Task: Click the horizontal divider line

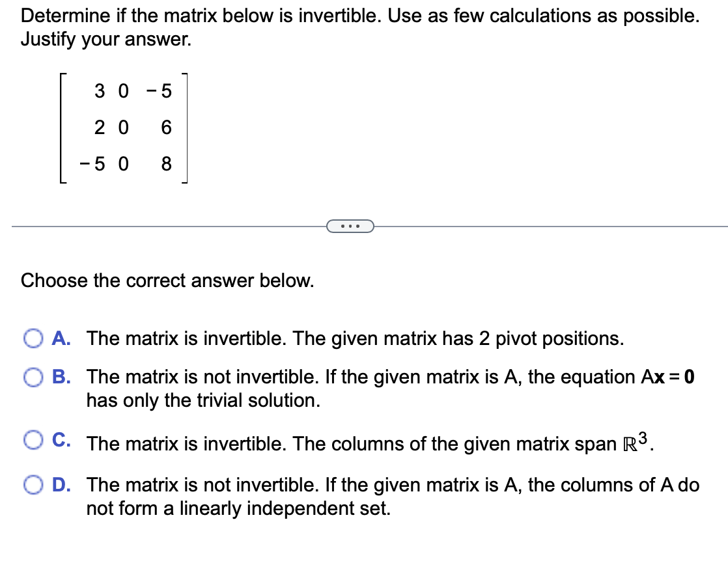Action: pos(163,226)
